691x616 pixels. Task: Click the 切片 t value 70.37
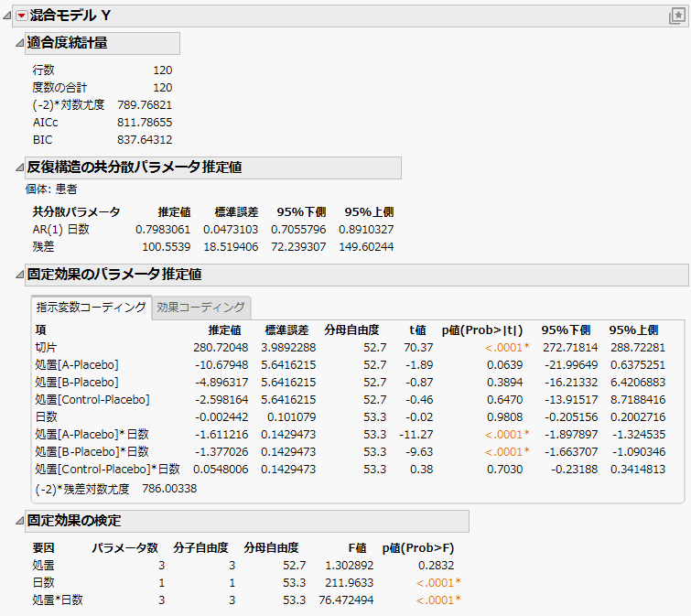click(x=418, y=347)
